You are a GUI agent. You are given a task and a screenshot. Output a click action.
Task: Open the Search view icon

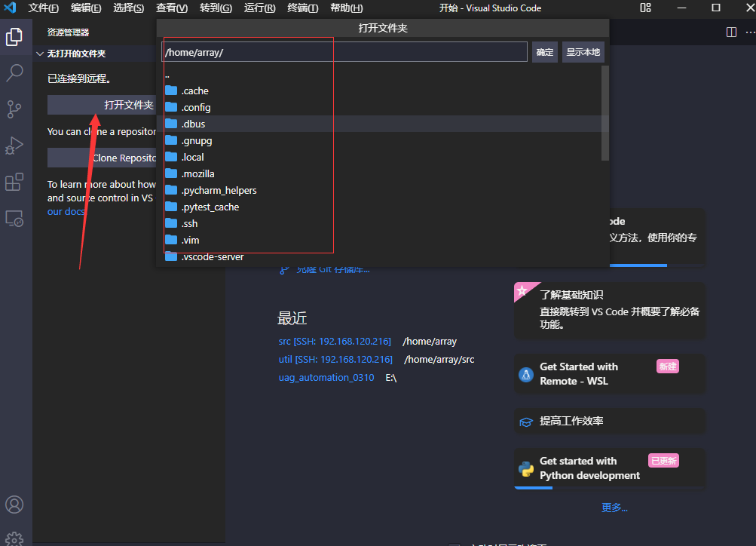click(14, 73)
